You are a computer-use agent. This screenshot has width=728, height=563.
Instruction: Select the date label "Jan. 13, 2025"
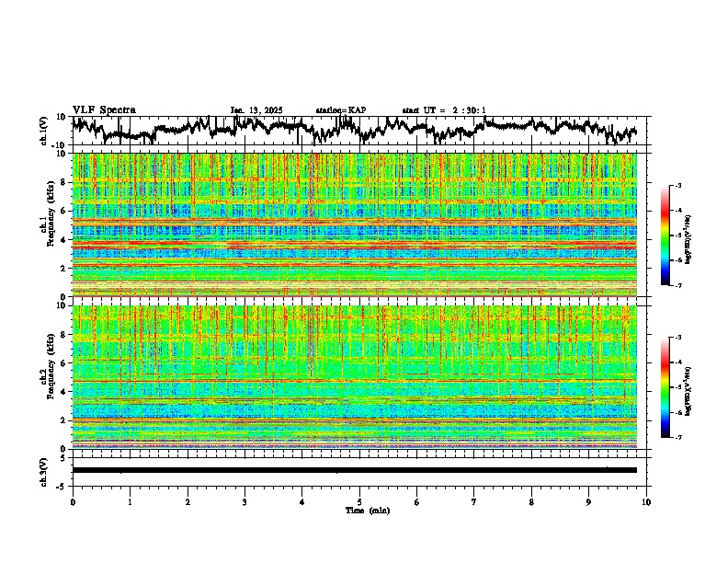[x=256, y=110]
